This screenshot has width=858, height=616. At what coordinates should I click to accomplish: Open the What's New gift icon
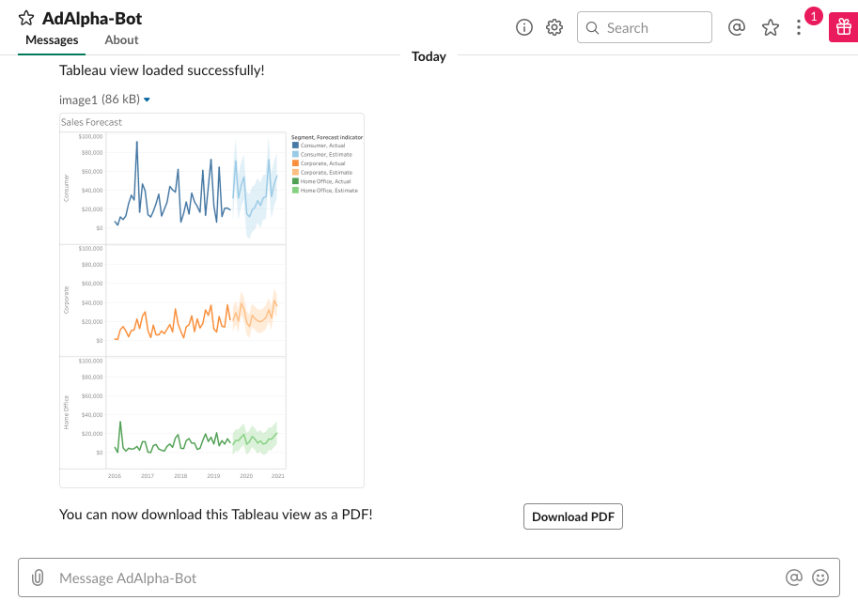click(x=840, y=27)
